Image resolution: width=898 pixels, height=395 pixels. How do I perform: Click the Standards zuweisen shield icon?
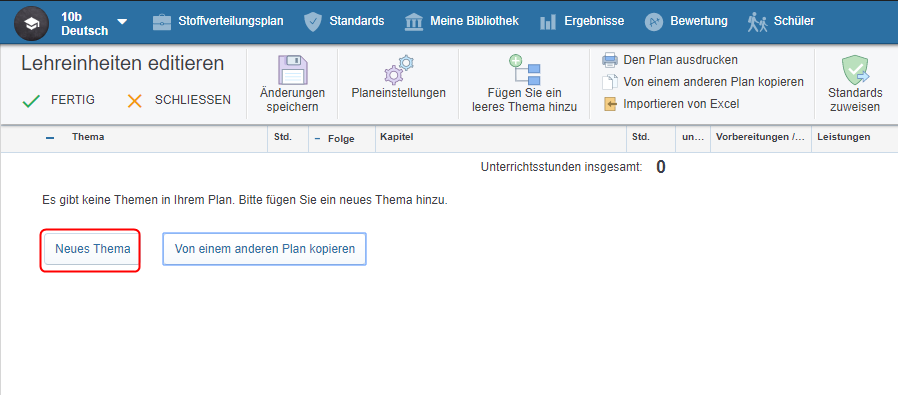tap(855, 70)
